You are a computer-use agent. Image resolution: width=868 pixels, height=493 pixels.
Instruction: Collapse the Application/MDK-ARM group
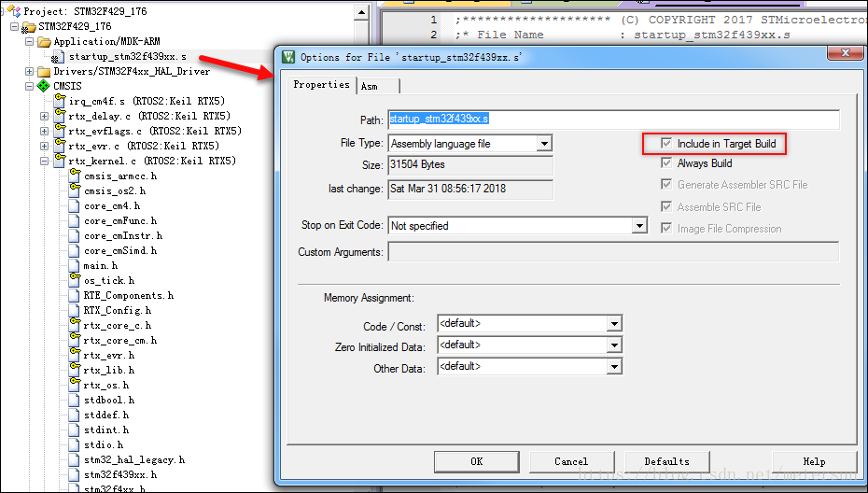(29, 41)
